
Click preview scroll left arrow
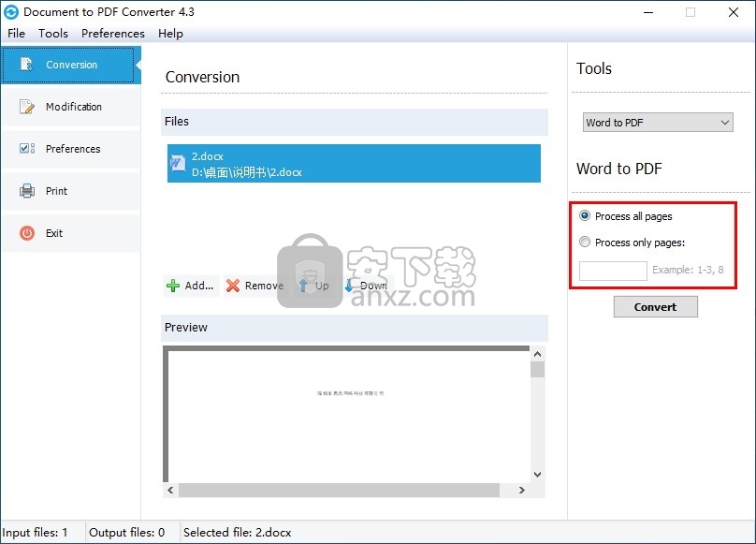pyautogui.click(x=170, y=490)
